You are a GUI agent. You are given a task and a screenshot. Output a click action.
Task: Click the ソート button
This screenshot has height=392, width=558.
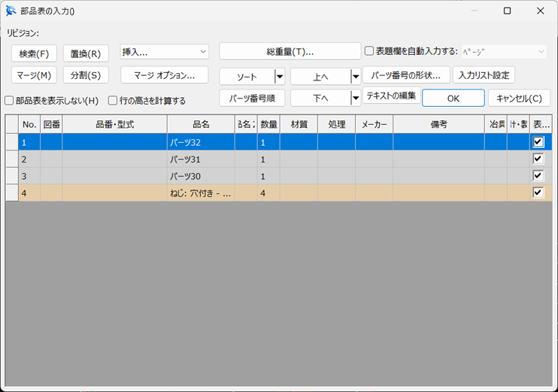click(247, 77)
